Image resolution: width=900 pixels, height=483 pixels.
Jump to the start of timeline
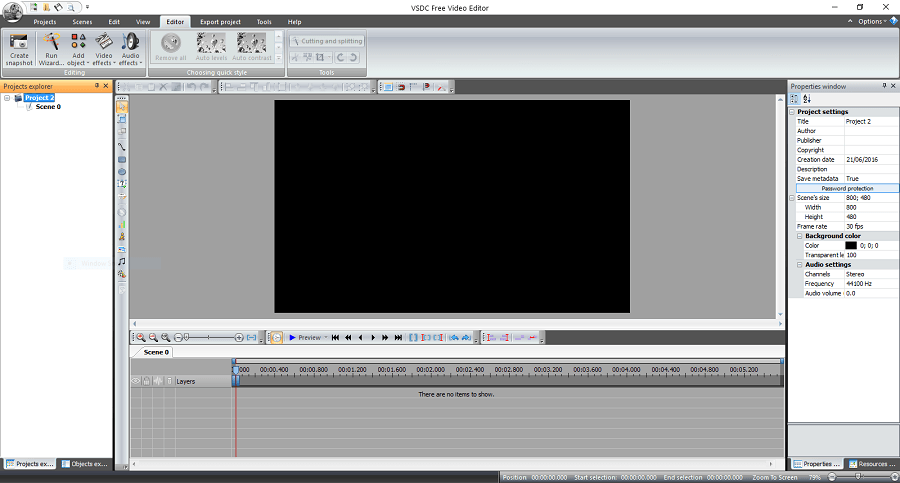point(335,338)
